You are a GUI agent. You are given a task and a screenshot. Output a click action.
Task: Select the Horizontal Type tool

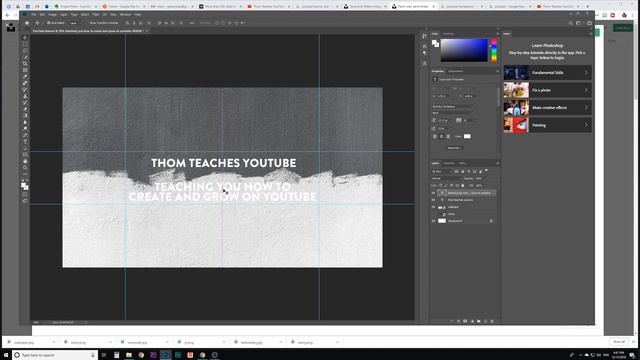pos(25,142)
